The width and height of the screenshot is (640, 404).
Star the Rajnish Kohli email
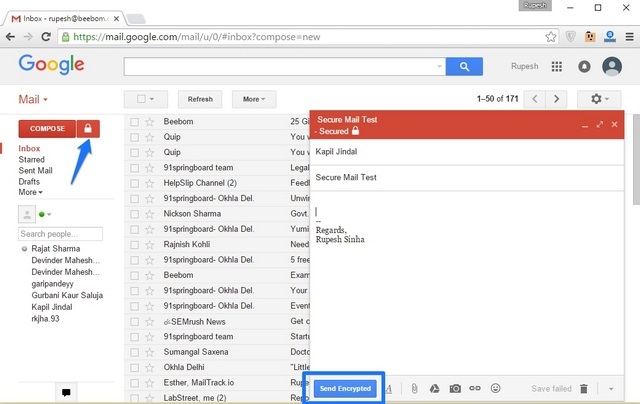pos(150,244)
